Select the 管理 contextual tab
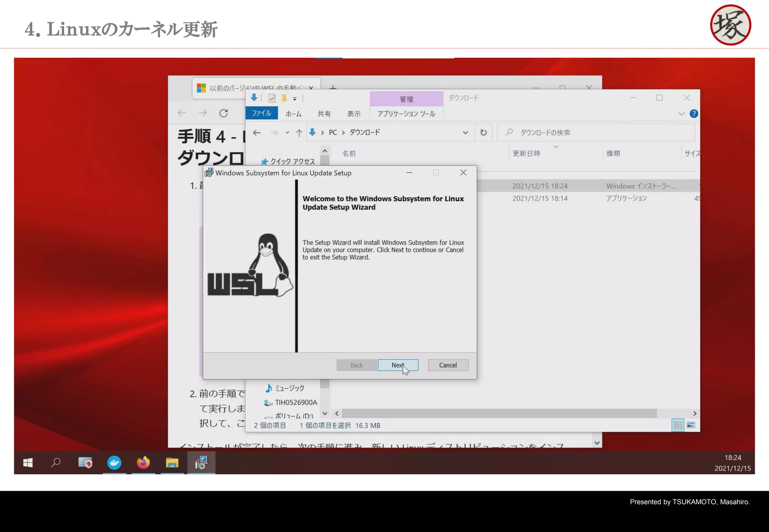 click(x=406, y=99)
